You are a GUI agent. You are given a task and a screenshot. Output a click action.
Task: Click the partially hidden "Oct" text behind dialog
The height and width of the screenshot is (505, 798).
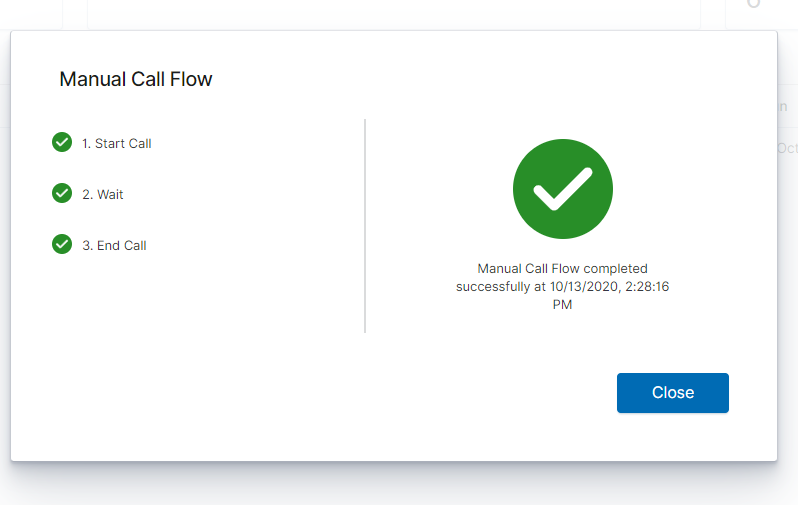pyautogui.click(x=787, y=148)
